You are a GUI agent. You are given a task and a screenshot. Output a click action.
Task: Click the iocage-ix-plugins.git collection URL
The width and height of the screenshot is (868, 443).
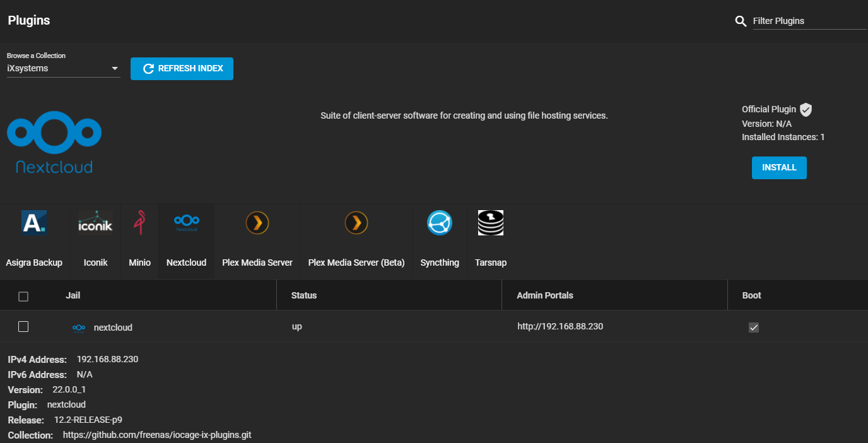[157, 435]
